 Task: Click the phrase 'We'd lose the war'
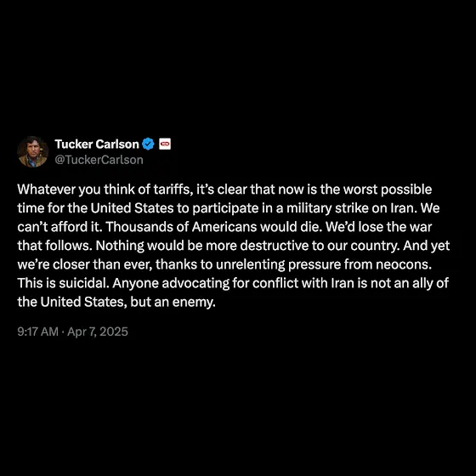tap(379, 227)
